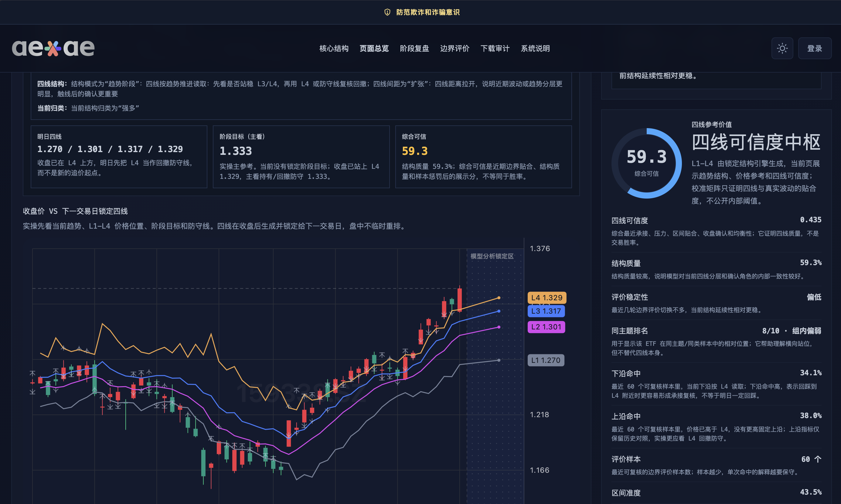Click the 综合可信 card title
841x504 pixels.
click(414, 137)
